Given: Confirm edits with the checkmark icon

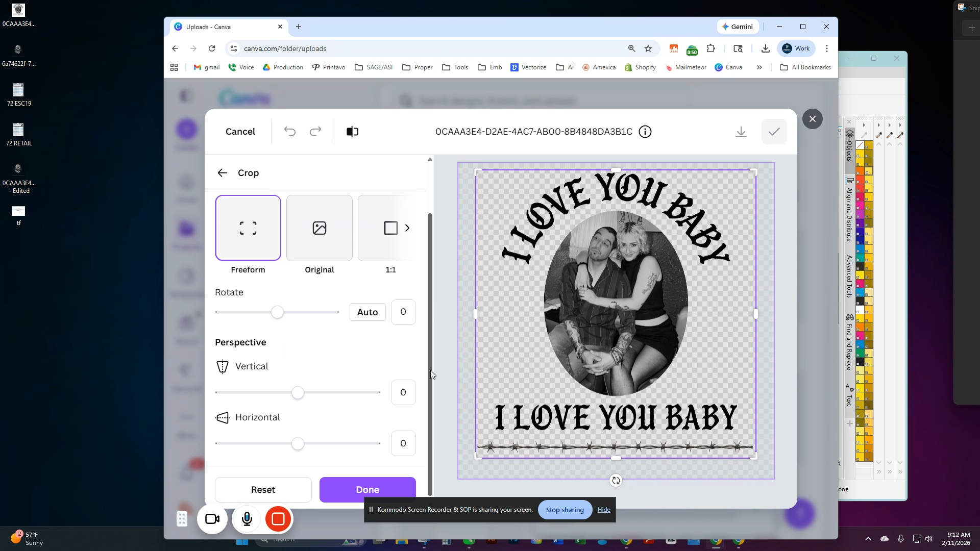Looking at the screenshot, I should click(x=774, y=132).
